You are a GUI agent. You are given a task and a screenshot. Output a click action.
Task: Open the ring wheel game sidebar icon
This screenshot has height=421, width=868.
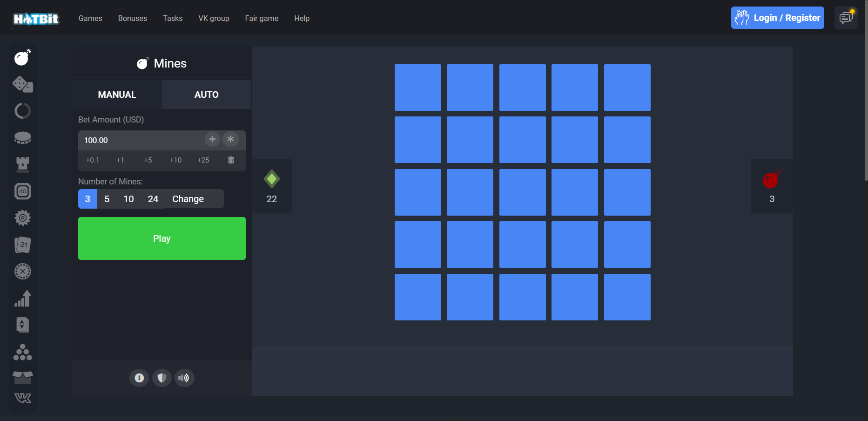[22, 111]
